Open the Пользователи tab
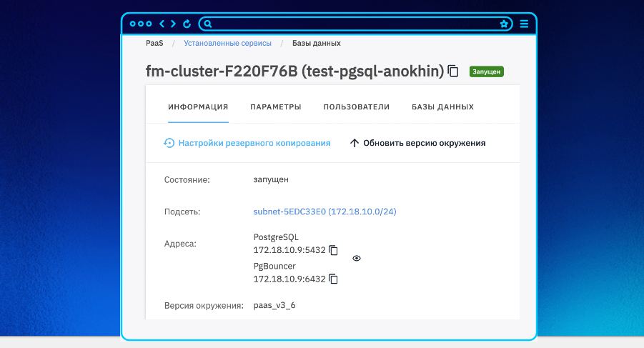644x348 pixels. pos(356,107)
